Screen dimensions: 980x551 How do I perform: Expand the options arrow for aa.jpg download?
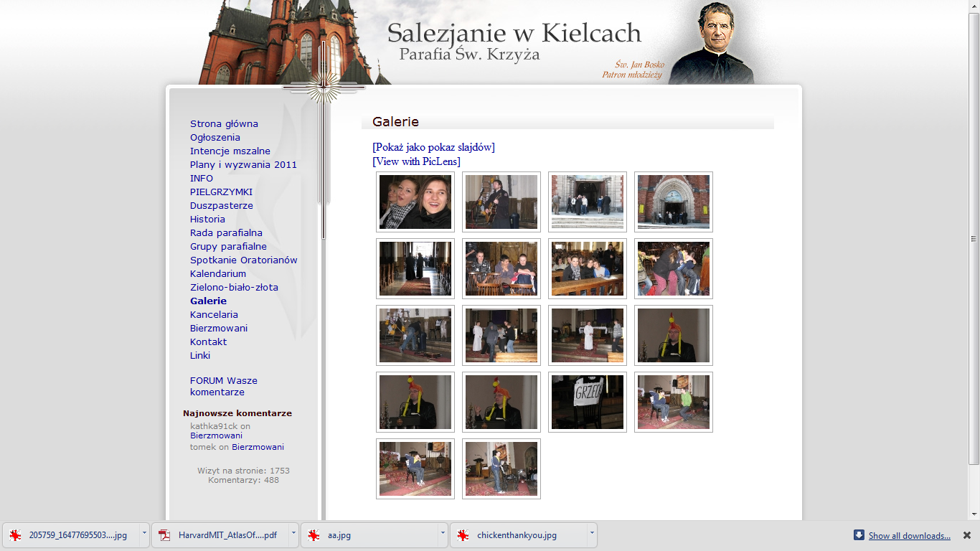coord(443,533)
